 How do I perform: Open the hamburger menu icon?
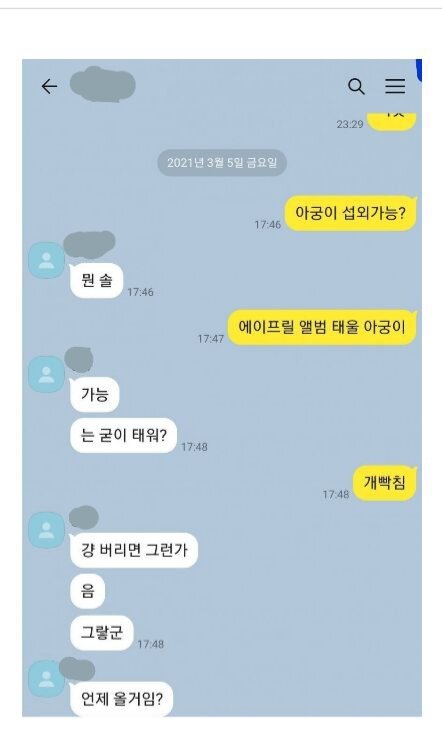click(x=395, y=86)
